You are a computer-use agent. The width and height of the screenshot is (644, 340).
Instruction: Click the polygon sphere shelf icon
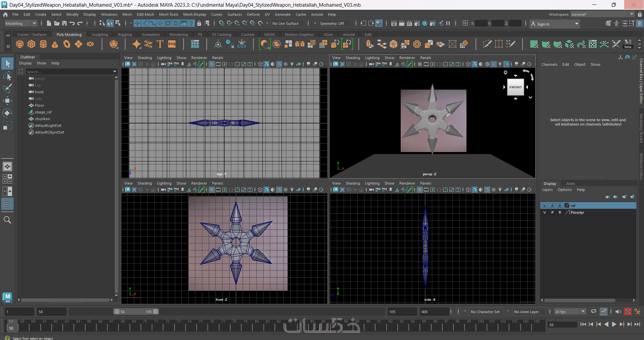tap(20, 44)
